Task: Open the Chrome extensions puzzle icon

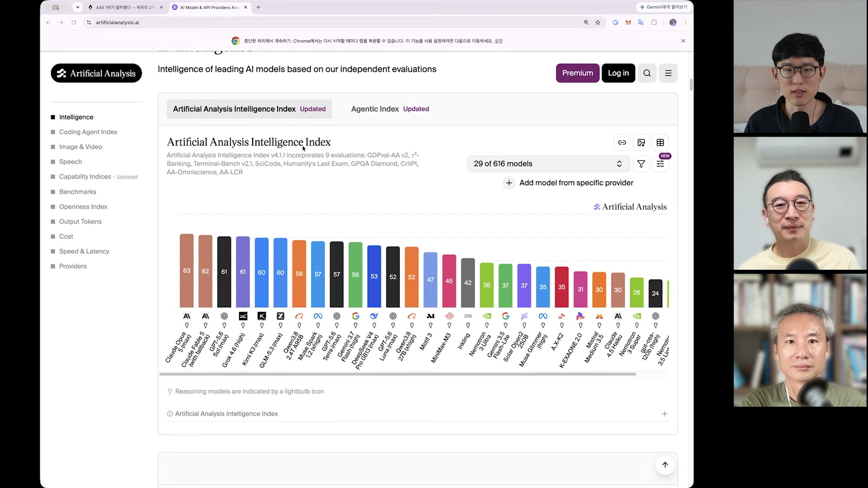Action: [x=654, y=23]
